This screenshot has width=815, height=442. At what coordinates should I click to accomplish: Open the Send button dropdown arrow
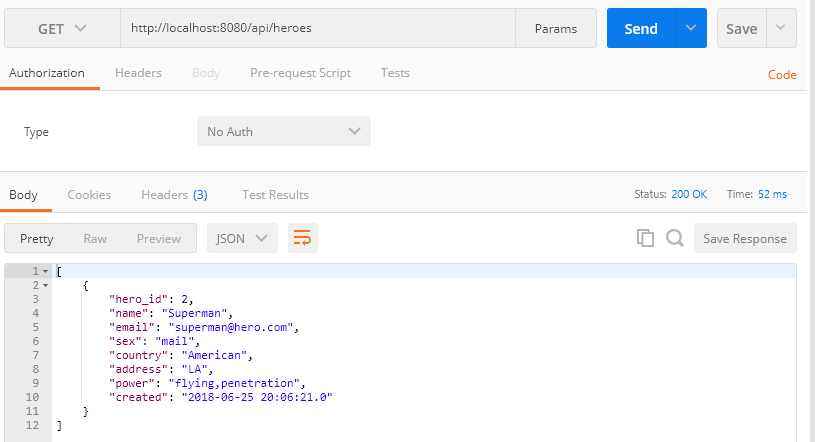(691, 28)
